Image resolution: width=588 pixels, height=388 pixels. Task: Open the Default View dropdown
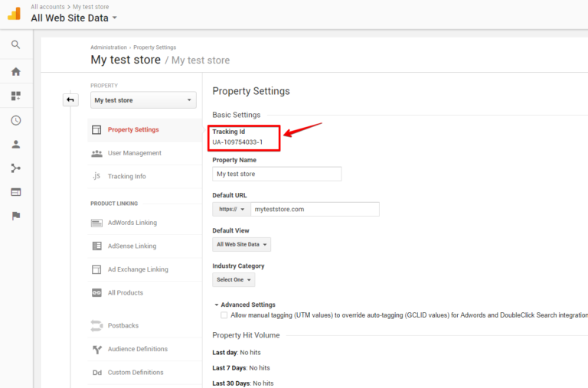(x=241, y=244)
